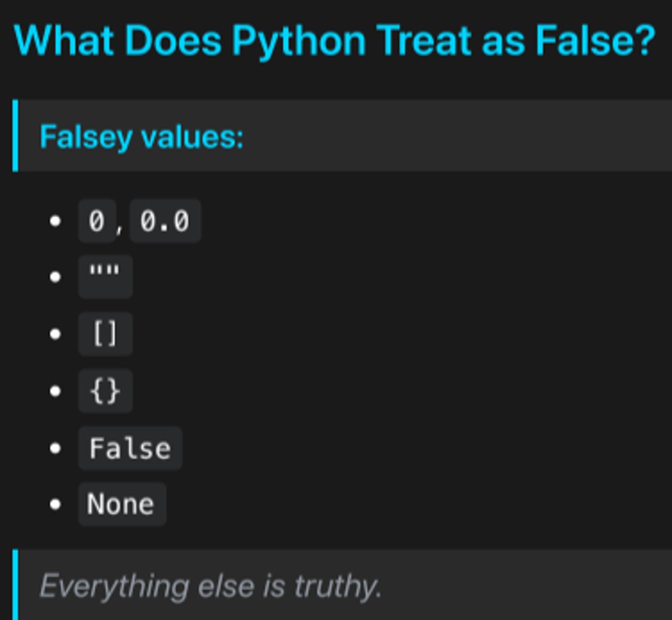
Task: Click the 0.0 inline code chip
Action: tap(164, 221)
